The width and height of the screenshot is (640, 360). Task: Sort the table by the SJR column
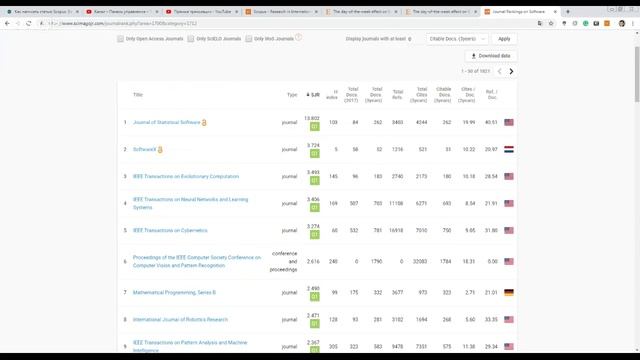point(313,95)
